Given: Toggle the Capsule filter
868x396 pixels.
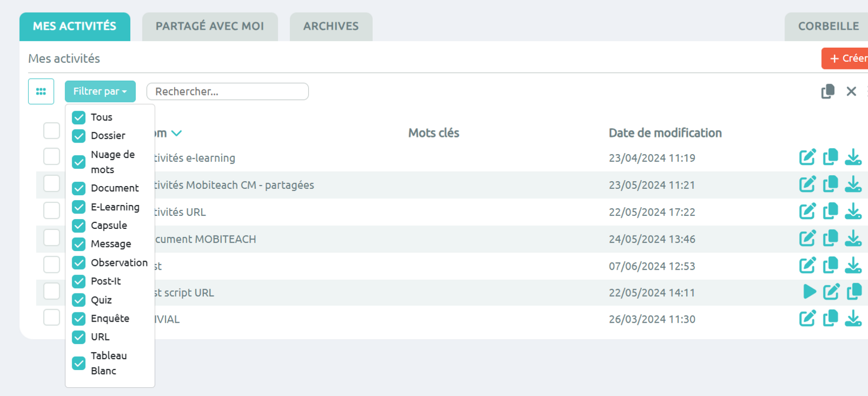Looking at the screenshot, I should 79,226.
